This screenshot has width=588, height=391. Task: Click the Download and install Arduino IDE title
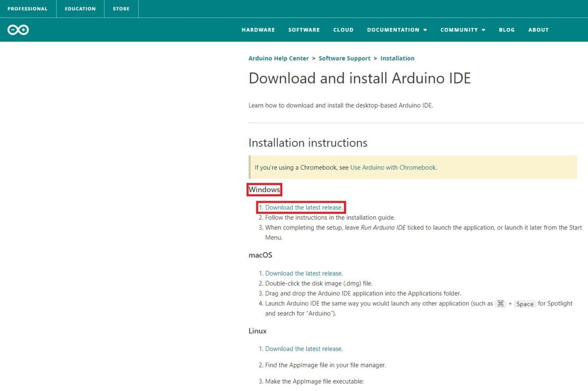pos(360,78)
